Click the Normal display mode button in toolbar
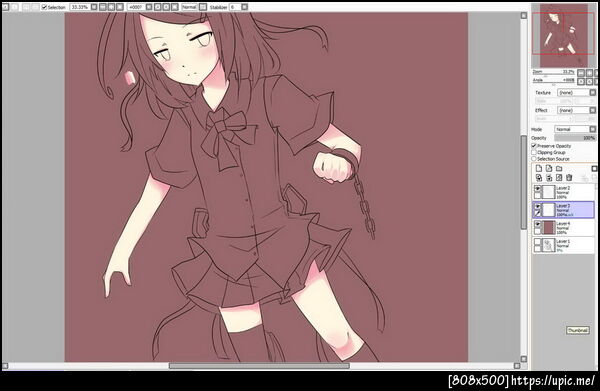Viewport: 600px width, 391px height. point(189,7)
